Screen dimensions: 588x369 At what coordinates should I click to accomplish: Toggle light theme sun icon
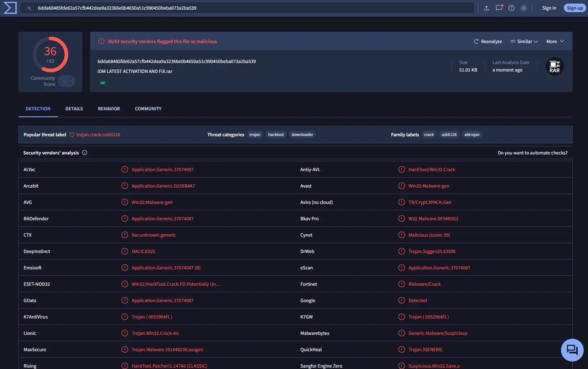524,8
